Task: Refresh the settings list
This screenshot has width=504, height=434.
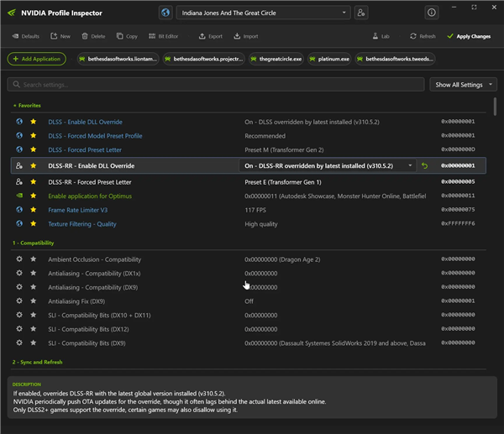Action: [423, 36]
